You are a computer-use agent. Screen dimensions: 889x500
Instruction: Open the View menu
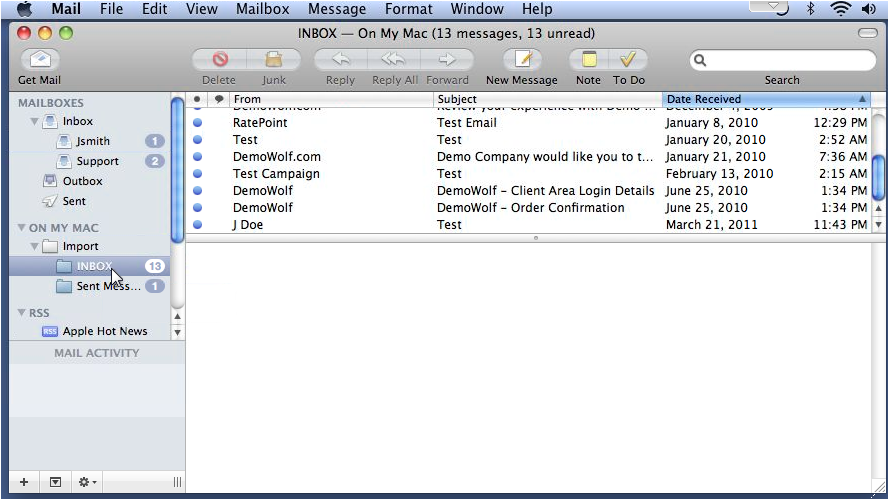[201, 9]
